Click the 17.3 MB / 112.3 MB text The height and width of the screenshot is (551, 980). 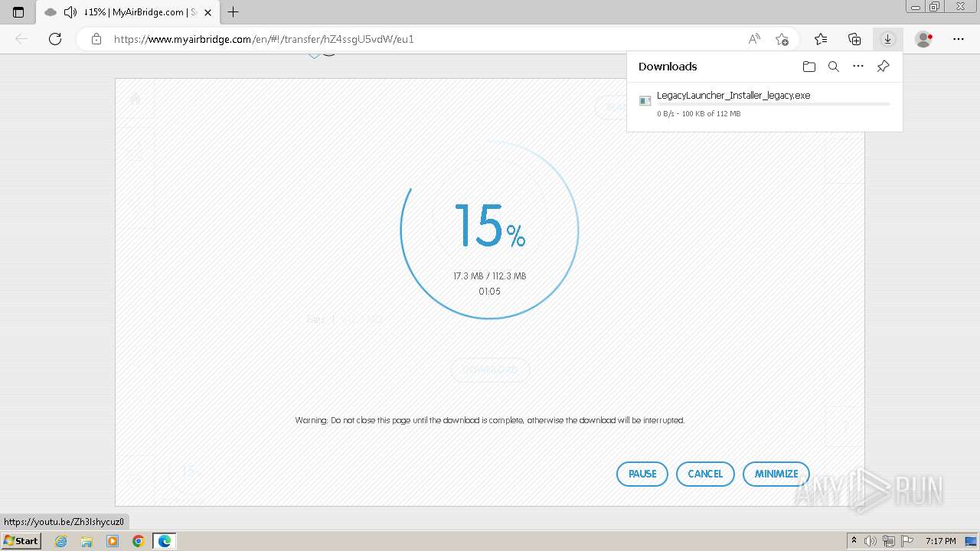489,275
